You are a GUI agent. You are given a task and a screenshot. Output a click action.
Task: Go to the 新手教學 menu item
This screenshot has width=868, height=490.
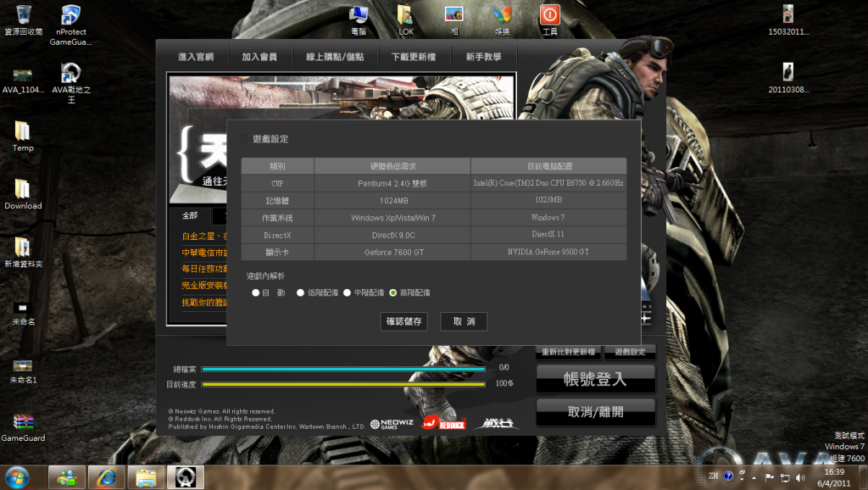coord(483,57)
